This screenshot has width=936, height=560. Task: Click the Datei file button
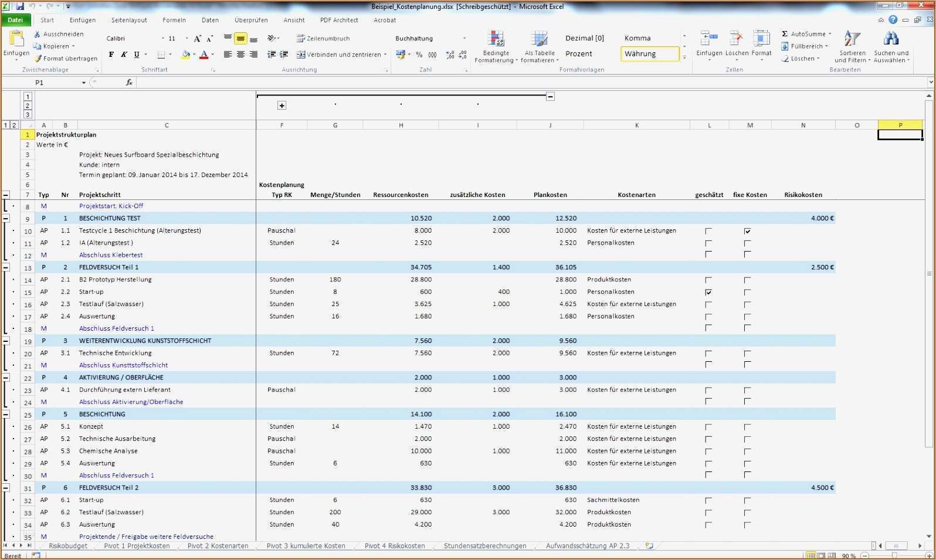pyautogui.click(x=15, y=20)
